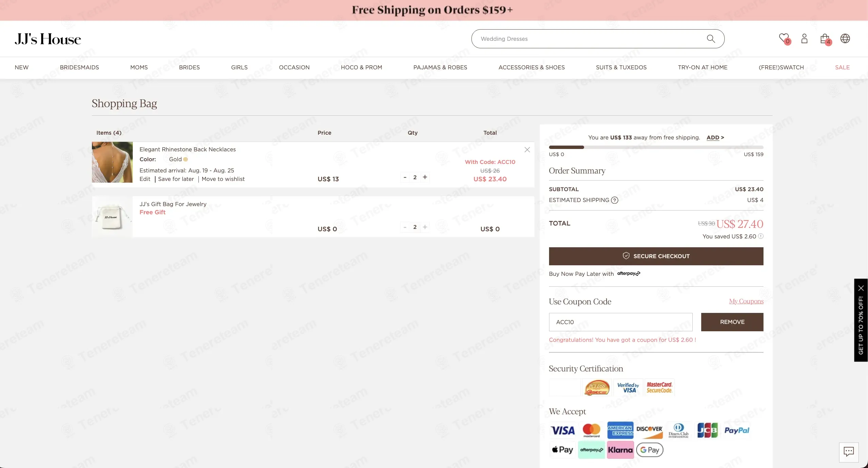Image resolution: width=868 pixels, height=468 pixels.
Task: Click the Apple Pay logo
Action: coord(563,450)
